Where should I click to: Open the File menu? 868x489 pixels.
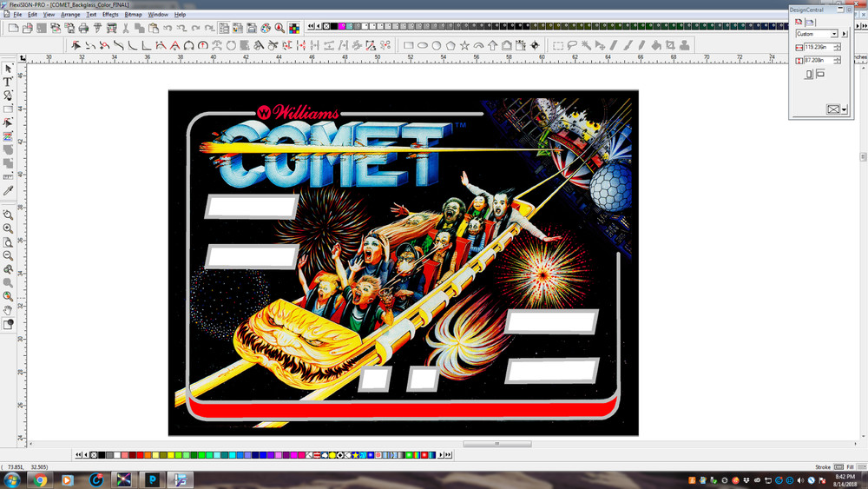(x=17, y=15)
